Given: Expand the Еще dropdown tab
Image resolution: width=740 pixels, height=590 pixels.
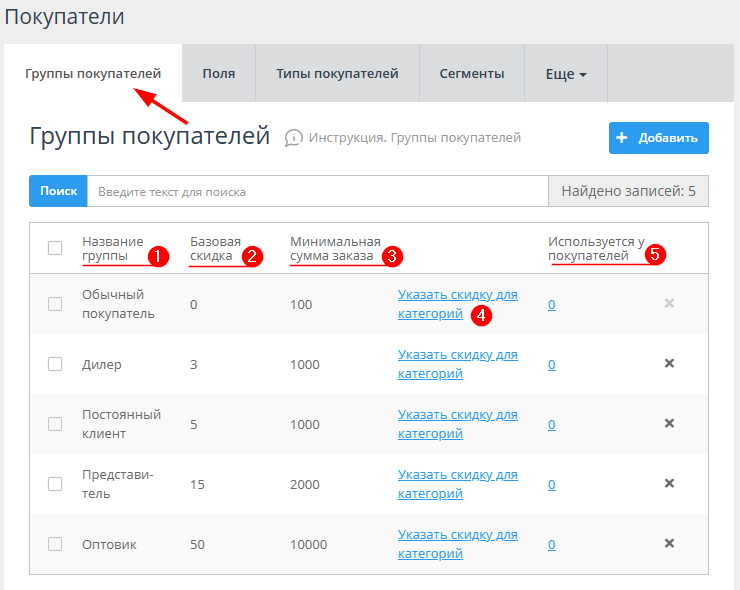Looking at the screenshot, I should pos(565,74).
